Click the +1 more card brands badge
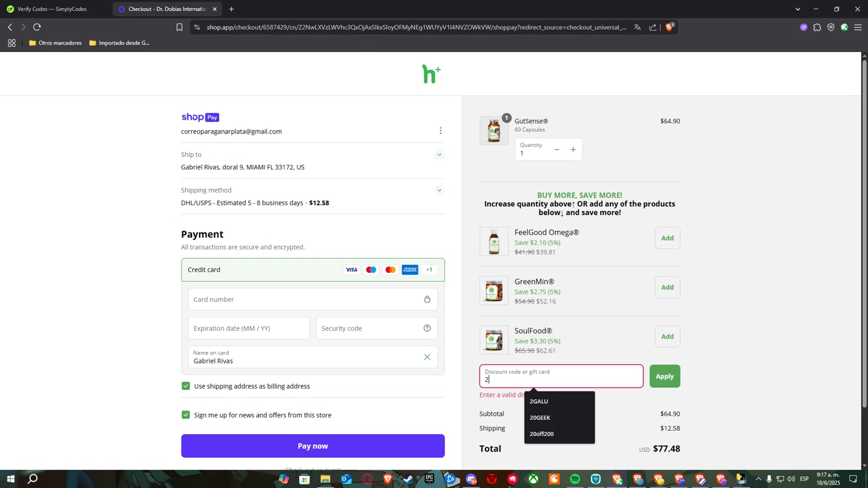Viewport: 868px width, 488px height. click(429, 270)
